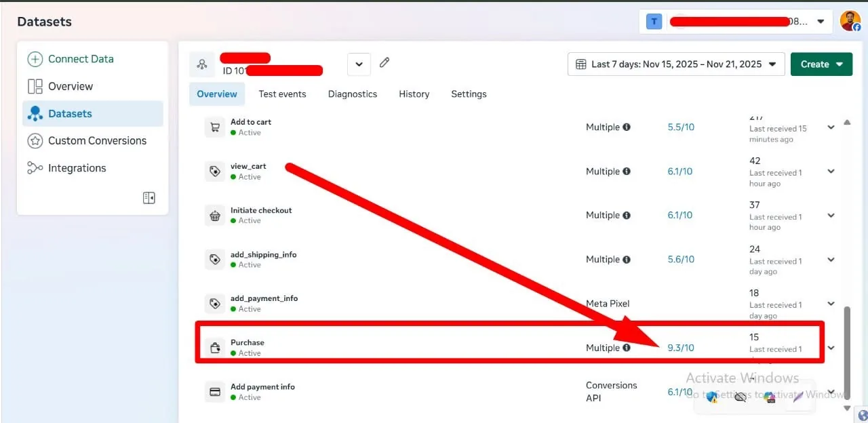This screenshot has height=423, width=868.
Task: Expand the add_shipping_info event row
Action: coord(831,260)
